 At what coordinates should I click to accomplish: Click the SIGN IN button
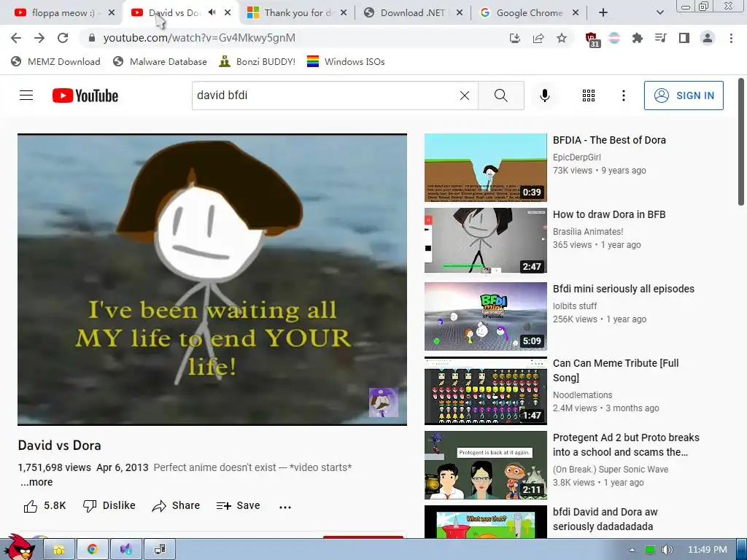point(684,96)
